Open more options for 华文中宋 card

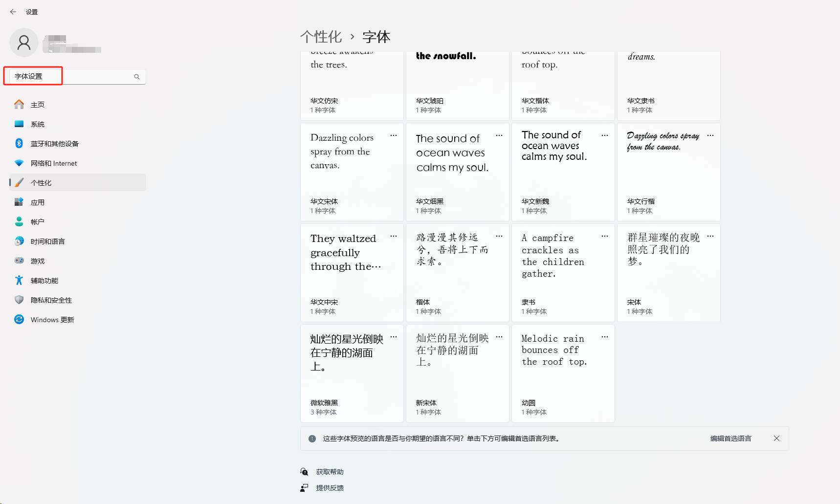(x=394, y=236)
